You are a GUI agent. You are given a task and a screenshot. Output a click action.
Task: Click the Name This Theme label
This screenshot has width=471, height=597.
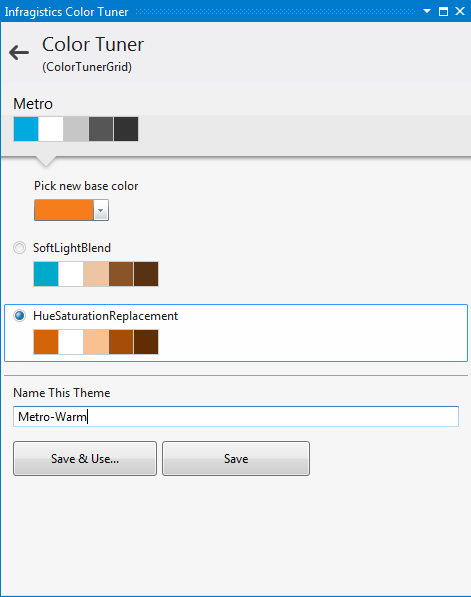click(62, 393)
